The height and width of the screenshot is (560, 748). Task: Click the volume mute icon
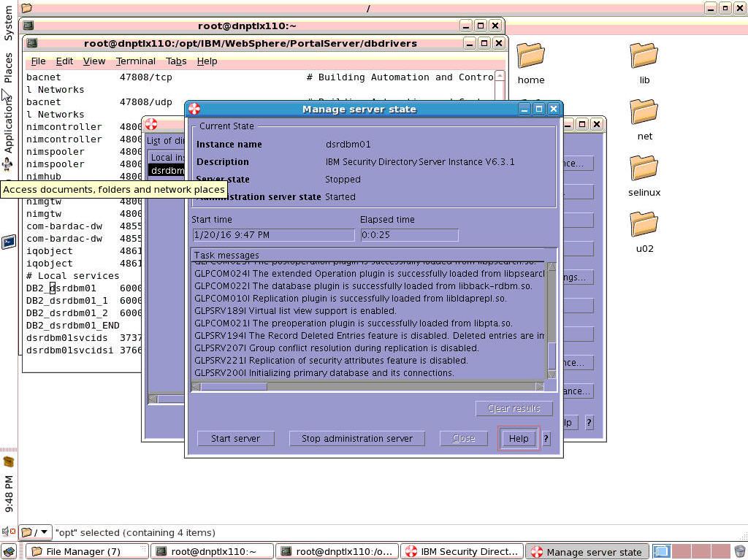click(9, 532)
